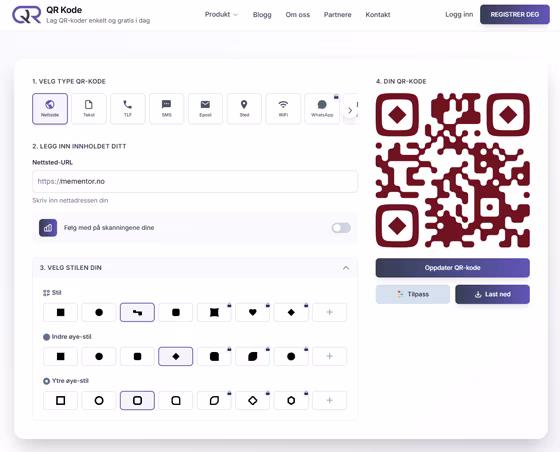Choose rounded square Ytre øye-stil
This screenshot has width=560, height=452.
click(138, 401)
